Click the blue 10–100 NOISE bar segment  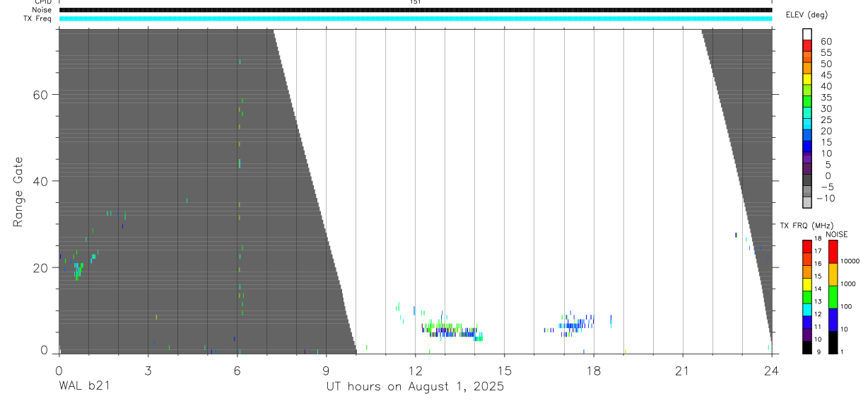point(833,320)
